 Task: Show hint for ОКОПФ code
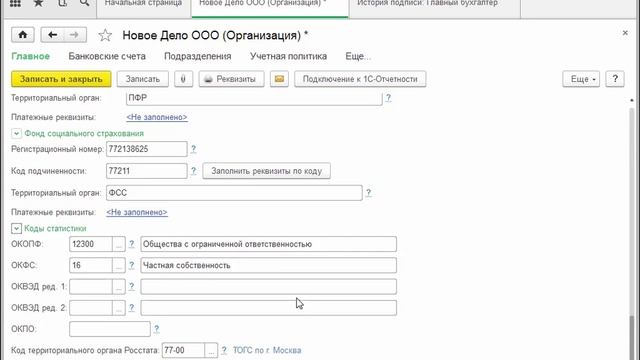coord(131,244)
